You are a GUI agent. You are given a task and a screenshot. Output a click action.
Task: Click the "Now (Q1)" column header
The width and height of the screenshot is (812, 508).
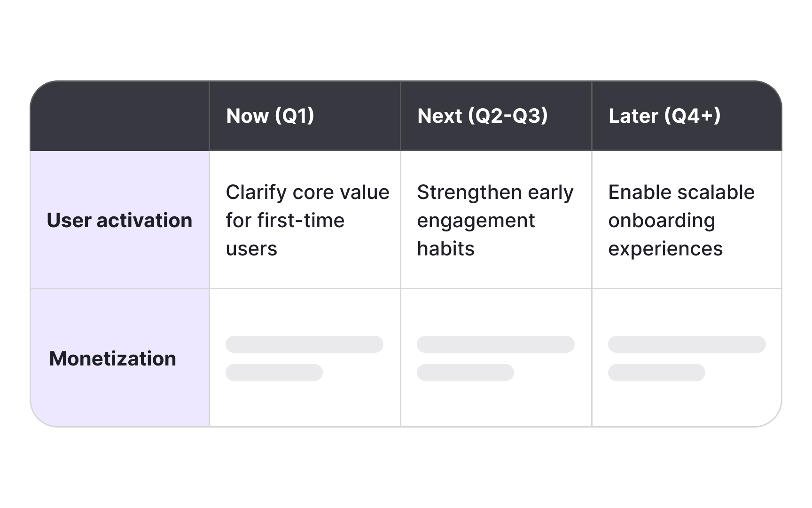[x=270, y=116]
